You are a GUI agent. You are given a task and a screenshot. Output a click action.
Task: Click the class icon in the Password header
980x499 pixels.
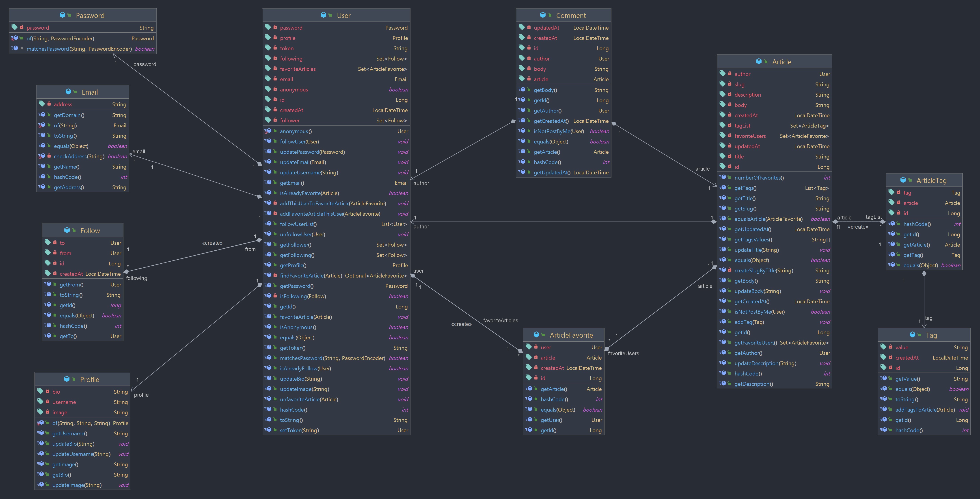coord(62,15)
